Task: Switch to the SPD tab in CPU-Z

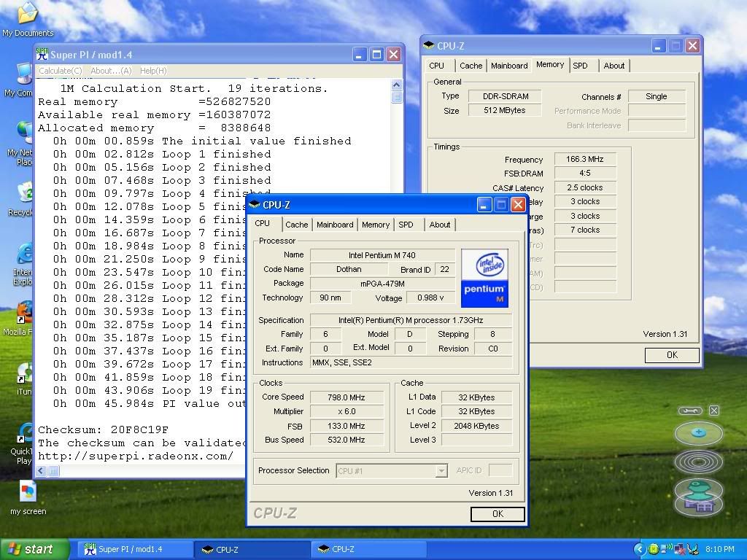Action: pyautogui.click(x=406, y=225)
